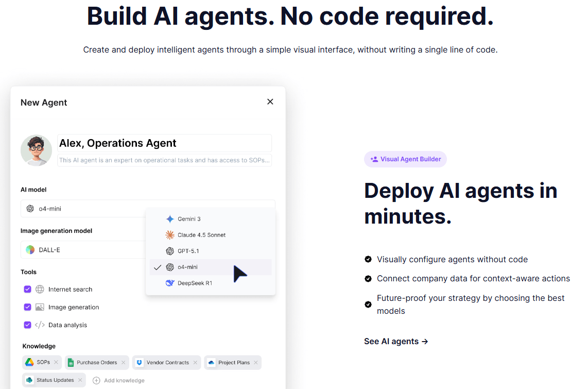Click the Data analysis code icon
Viewport: 588px width, 389px height.
tap(40, 325)
